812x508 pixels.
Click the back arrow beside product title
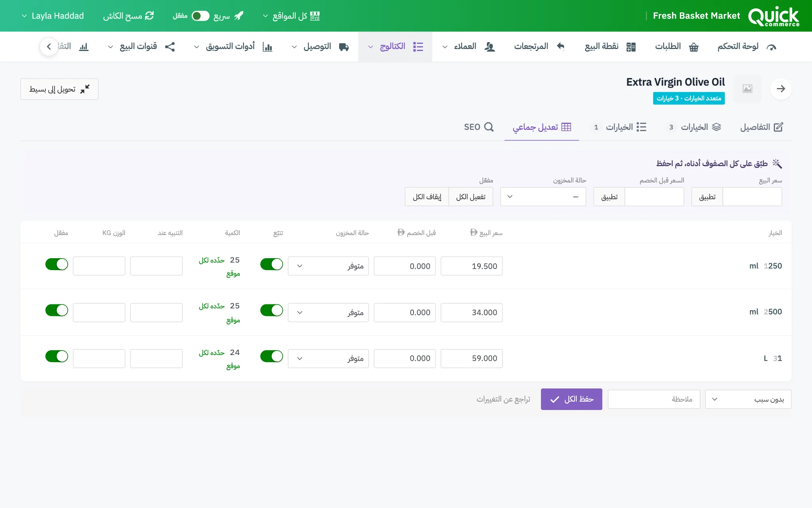[x=781, y=88]
